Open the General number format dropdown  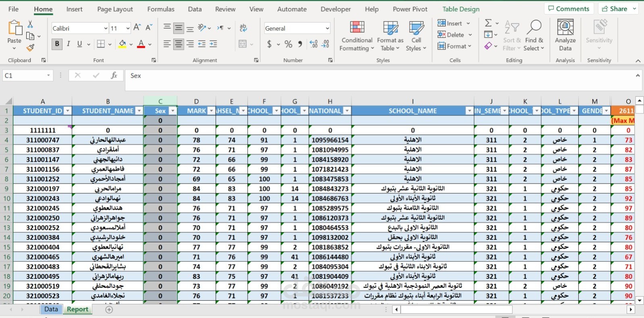pos(327,28)
